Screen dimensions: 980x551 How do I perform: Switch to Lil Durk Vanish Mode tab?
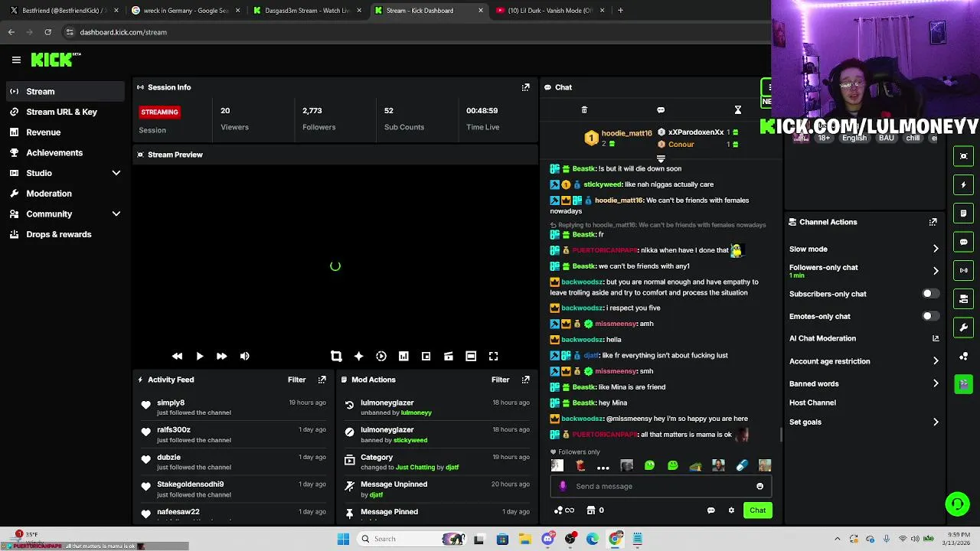click(550, 11)
